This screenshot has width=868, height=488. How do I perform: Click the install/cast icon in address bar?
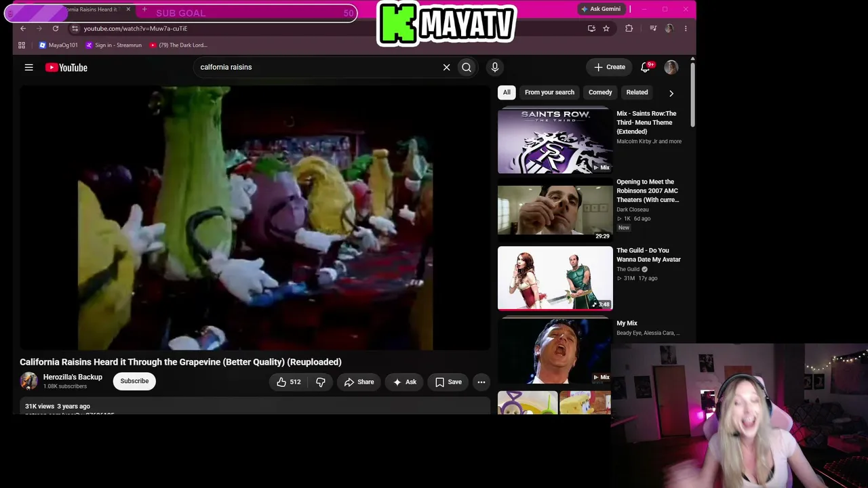(591, 28)
